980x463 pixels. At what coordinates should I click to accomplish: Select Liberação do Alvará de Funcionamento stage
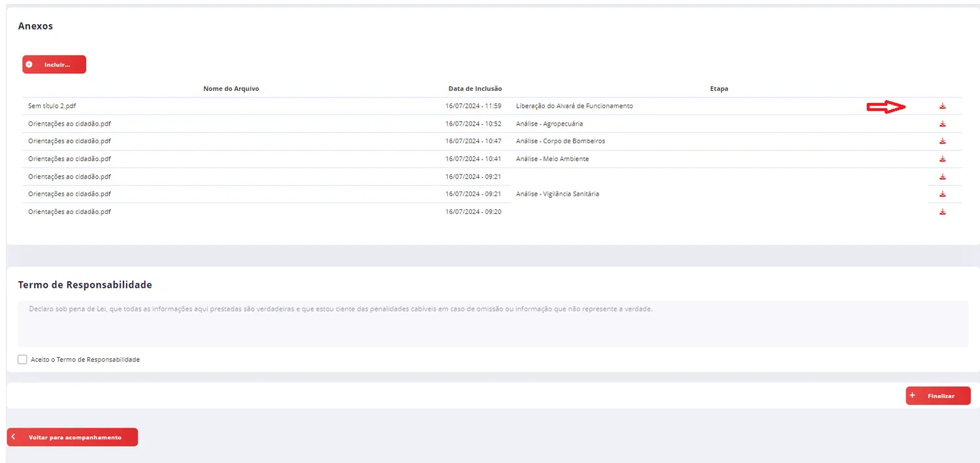(574, 106)
